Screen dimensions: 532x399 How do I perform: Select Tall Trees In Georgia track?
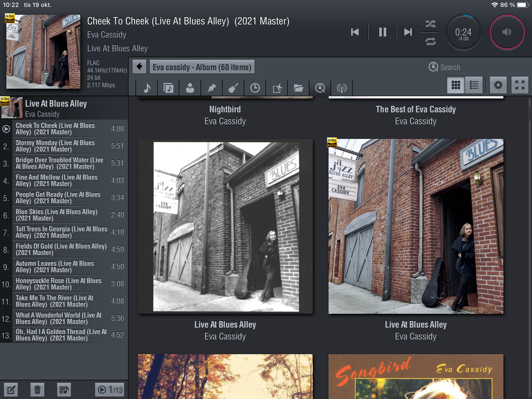64,232
